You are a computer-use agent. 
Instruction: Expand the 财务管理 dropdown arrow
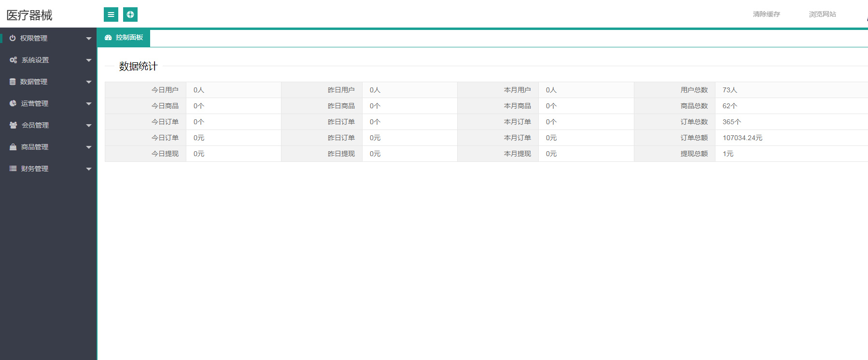[89, 169]
